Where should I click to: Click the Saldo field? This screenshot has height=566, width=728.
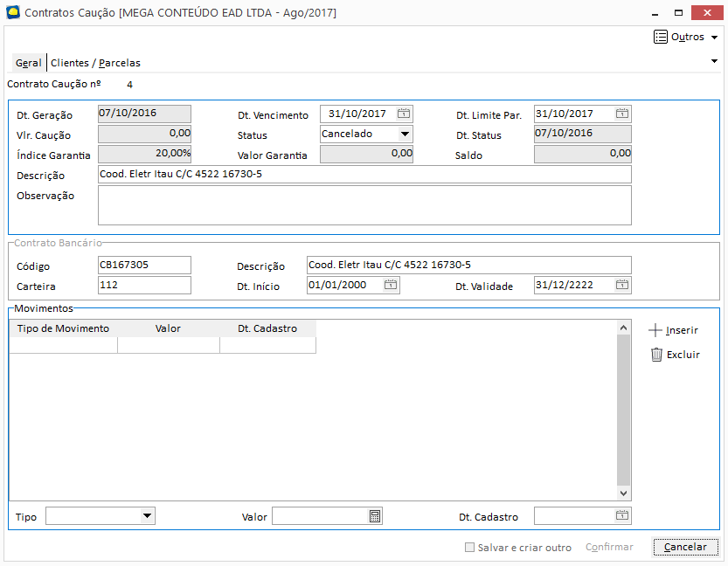583,154
